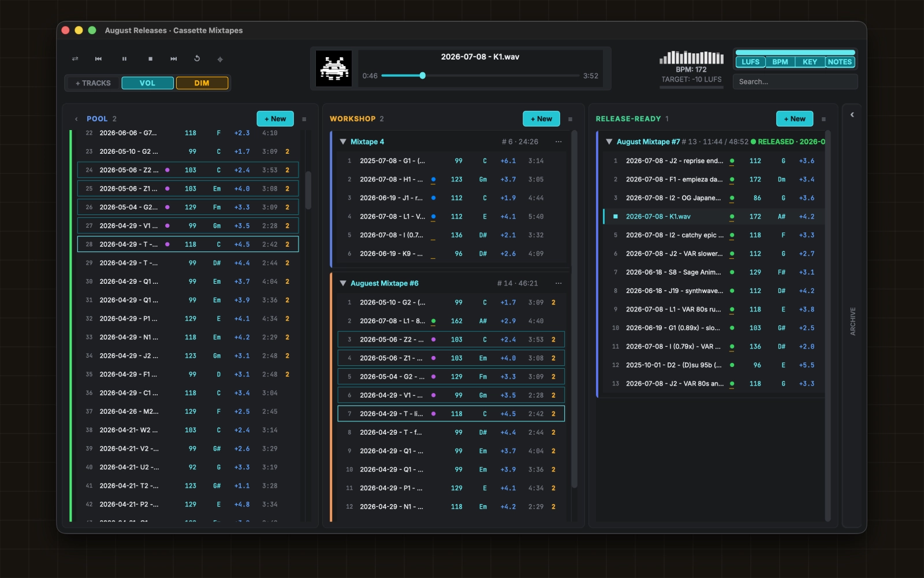
Task: Select Mixtape 4 track 2025-07-08 - G1
Action: tap(450, 161)
